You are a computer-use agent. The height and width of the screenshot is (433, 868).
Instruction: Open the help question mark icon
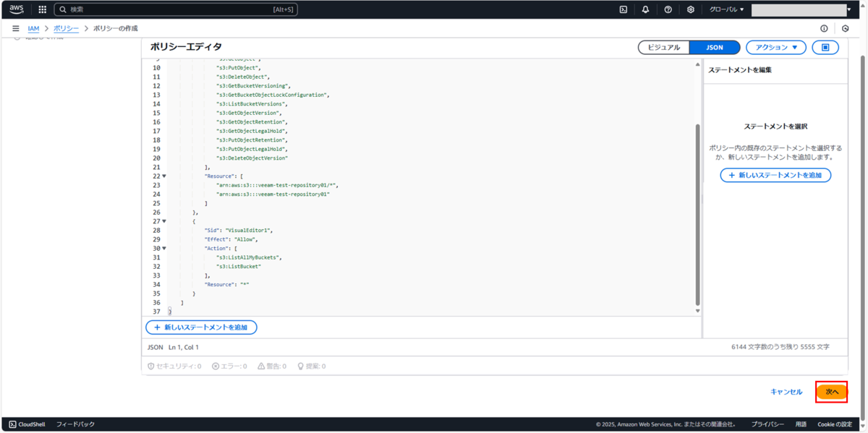tap(668, 9)
